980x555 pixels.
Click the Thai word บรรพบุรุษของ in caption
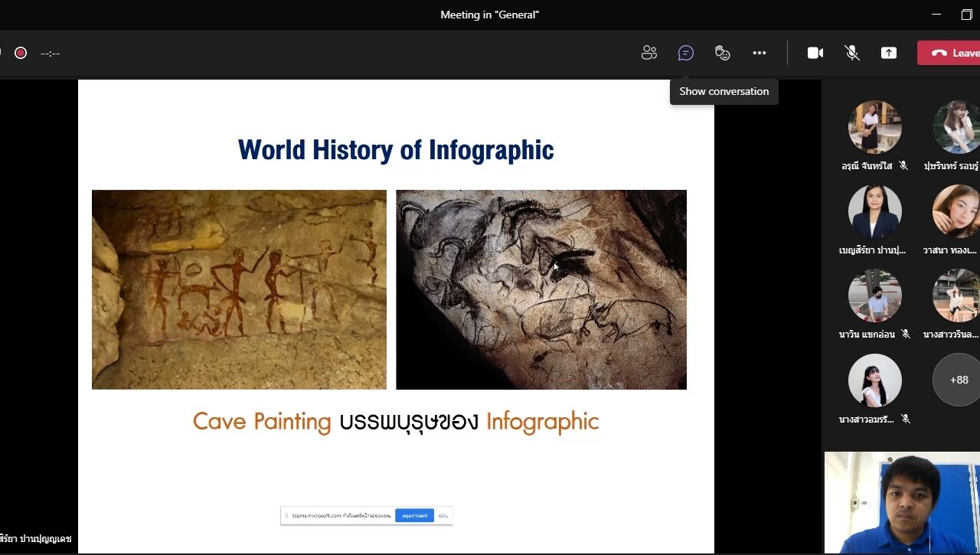pos(409,422)
